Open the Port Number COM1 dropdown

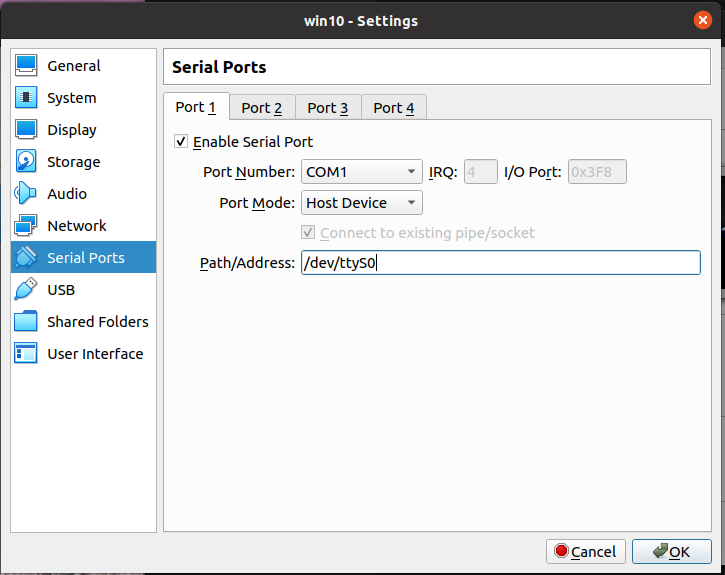(x=362, y=172)
